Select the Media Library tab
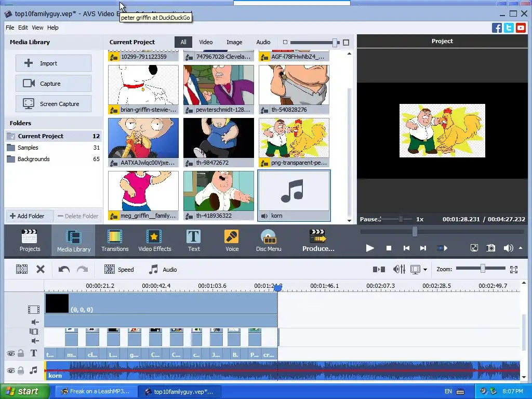 [x=74, y=241]
